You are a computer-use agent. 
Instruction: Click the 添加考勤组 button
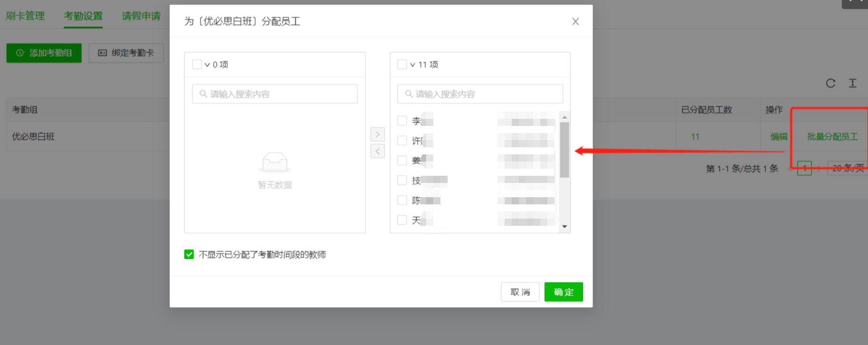point(44,53)
